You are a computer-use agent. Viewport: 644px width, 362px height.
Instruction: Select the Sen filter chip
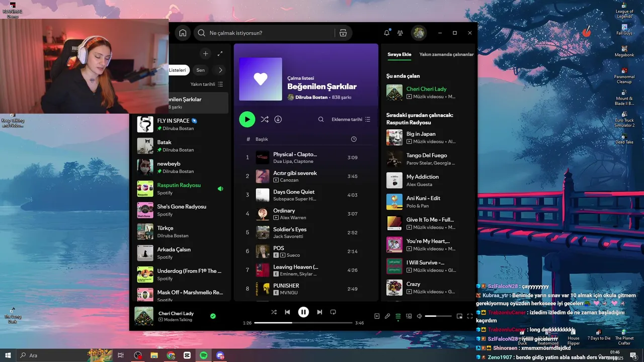point(200,70)
